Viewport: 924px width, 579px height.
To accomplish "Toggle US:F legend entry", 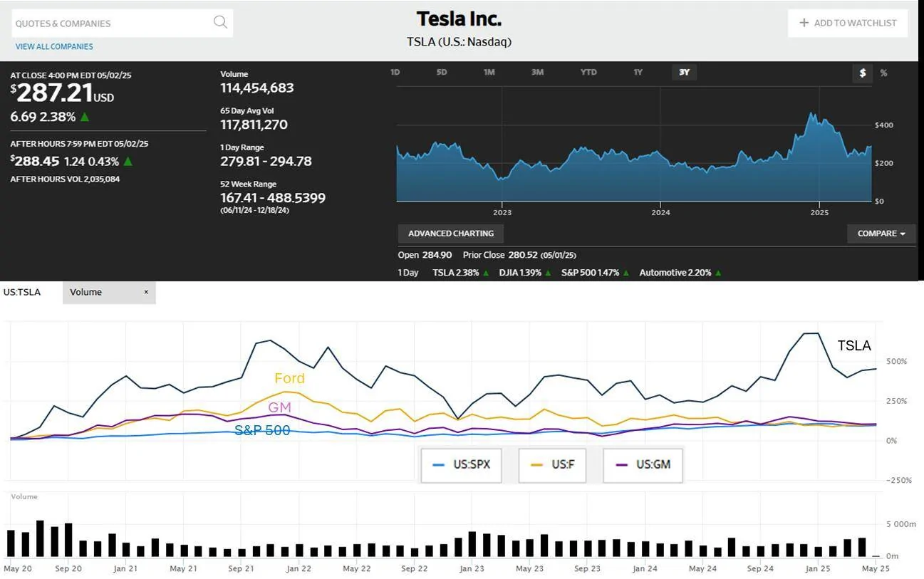I will click(x=552, y=465).
